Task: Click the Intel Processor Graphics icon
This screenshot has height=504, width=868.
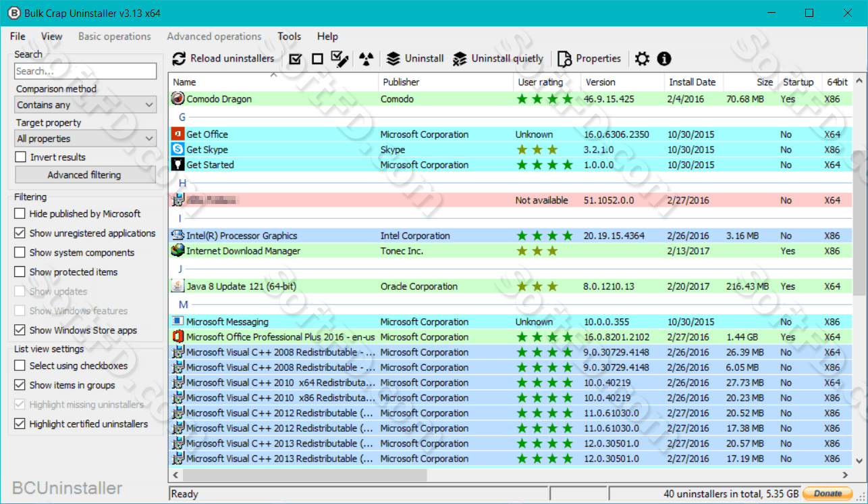Action: [x=178, y=235]
